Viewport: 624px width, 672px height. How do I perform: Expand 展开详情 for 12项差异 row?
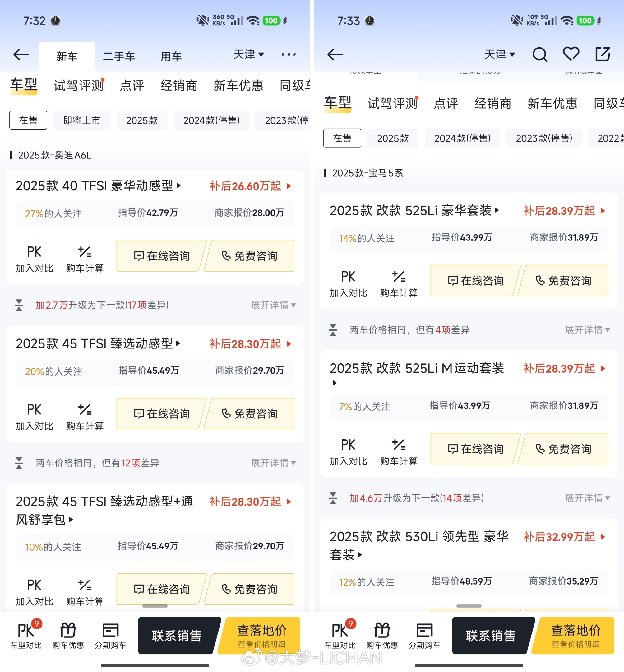coord(274,463)
